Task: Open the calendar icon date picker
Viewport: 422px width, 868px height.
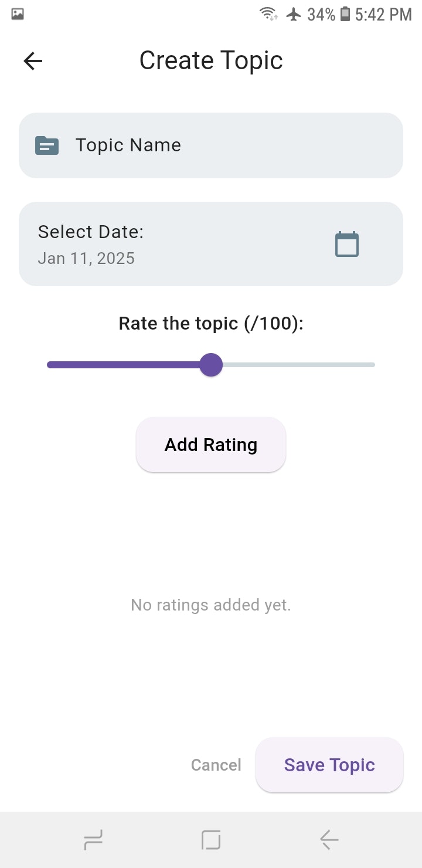Action: point(347,244)
